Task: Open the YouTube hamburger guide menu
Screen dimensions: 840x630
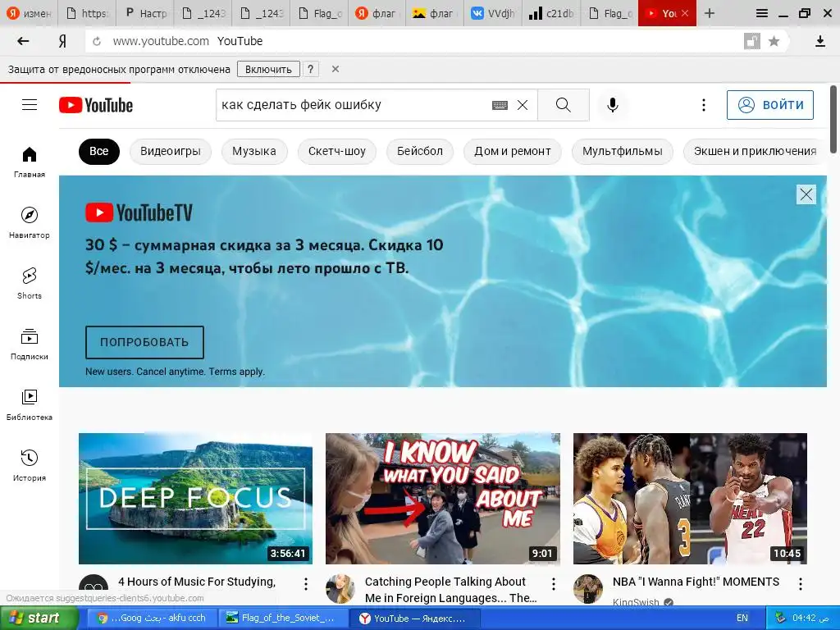Action: click(30, 104)
